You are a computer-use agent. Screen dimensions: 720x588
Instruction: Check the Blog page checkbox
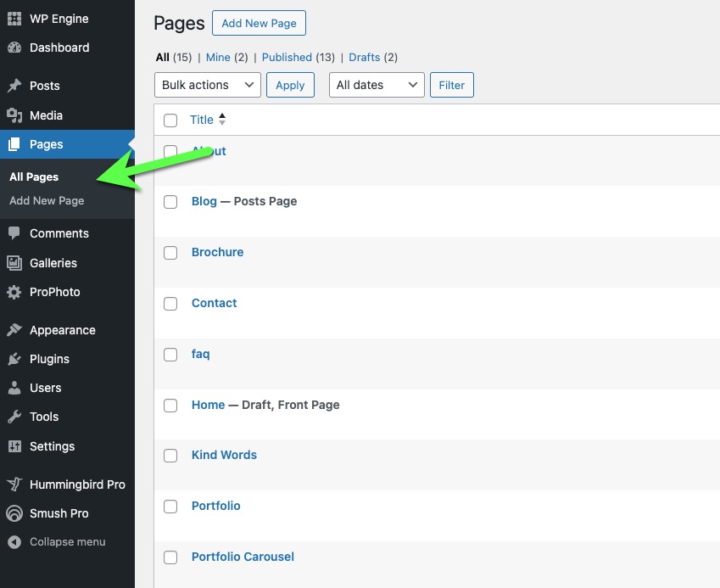click(170, 202)
